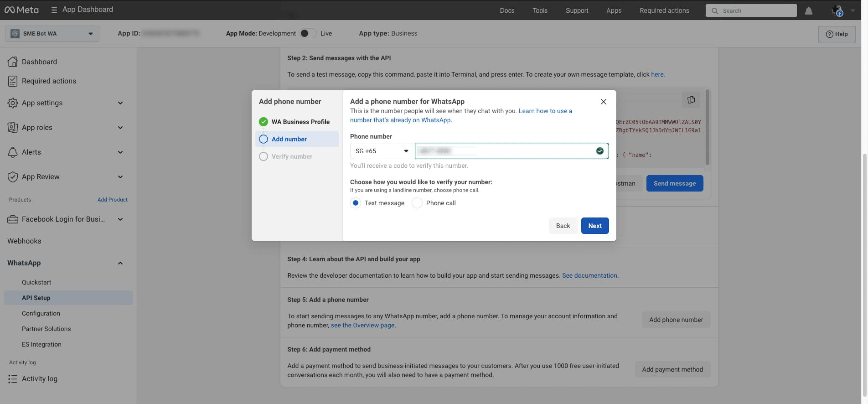
Task: Click Add payment method button
Action: 672,369
